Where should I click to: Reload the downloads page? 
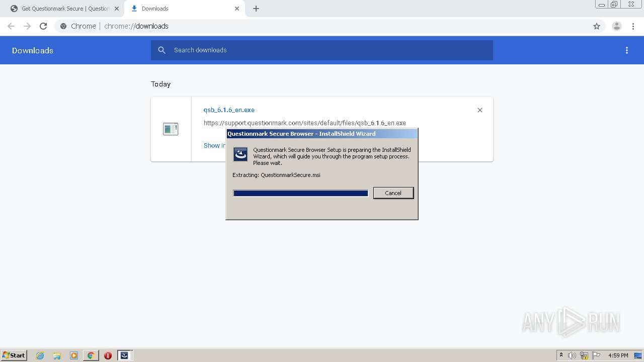point(43,26)
